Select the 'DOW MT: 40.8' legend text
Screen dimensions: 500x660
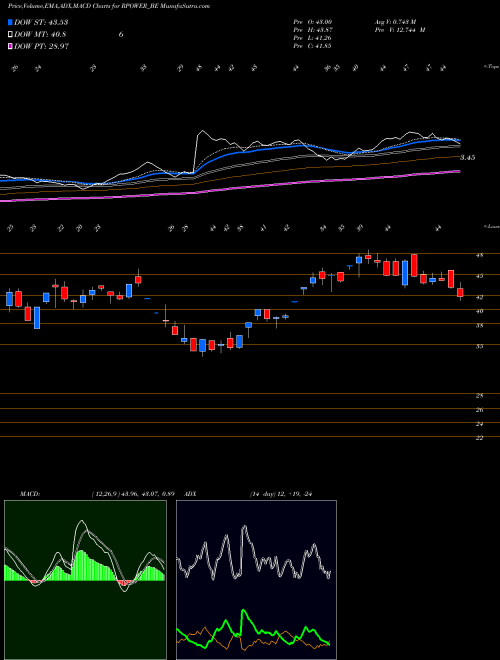pos(40,35)
